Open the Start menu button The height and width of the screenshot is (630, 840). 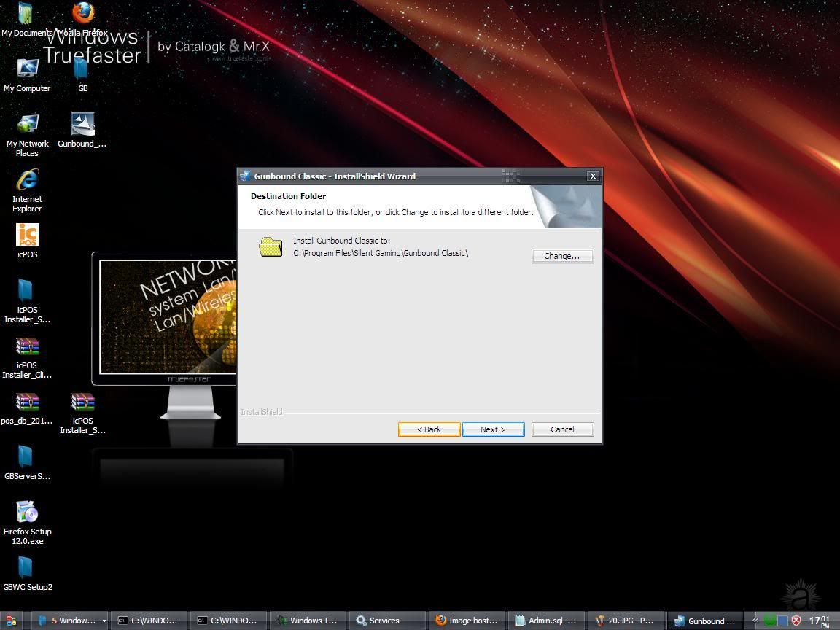(x=12, y=621)
